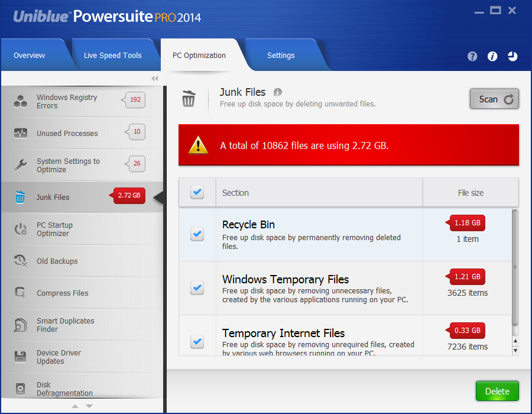Screen dimensions: 532x414
Task: Click the 1.21 GB Windows Temporary Files badge
Action: click(x=466, y=277)
